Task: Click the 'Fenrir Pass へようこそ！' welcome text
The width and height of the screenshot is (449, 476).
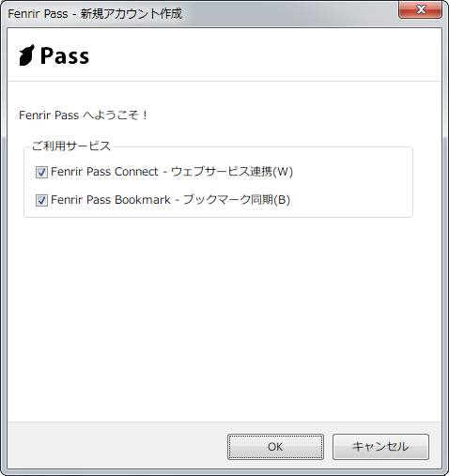Action: point(83,115)
